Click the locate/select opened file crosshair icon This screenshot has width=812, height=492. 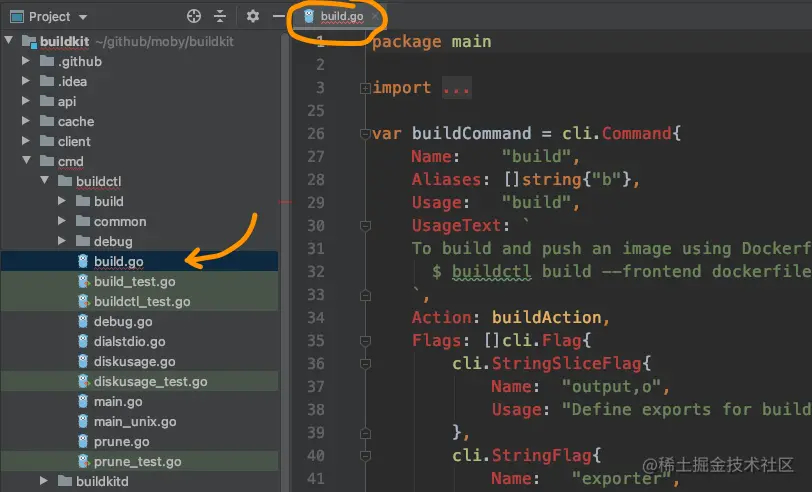(194, 17)
